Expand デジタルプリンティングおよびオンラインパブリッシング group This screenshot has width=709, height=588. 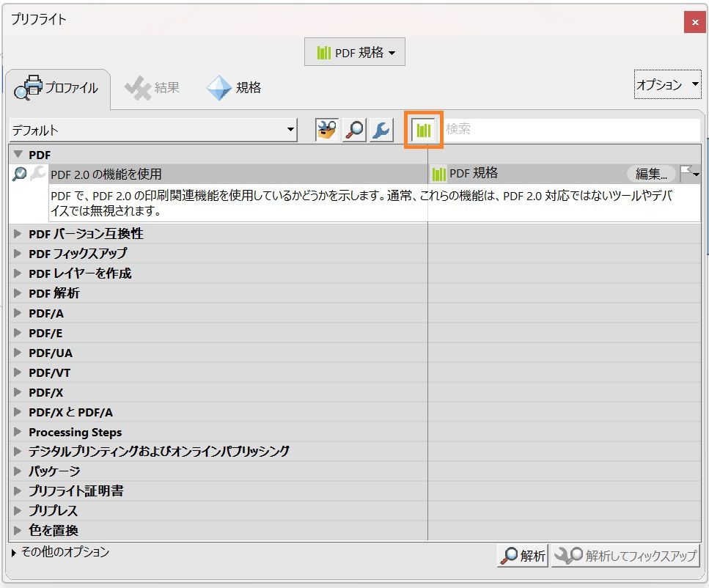click(x=18, y=452)
